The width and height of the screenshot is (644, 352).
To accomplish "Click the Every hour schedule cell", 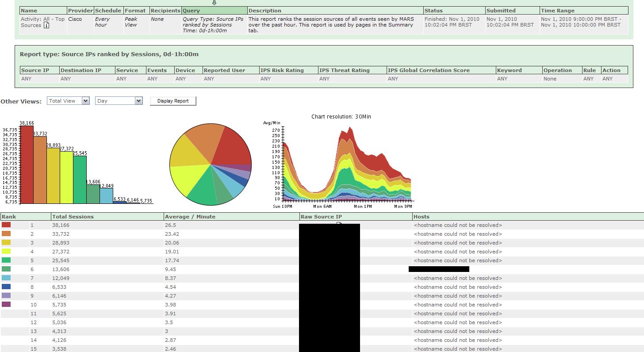I will (x=102, y=22).
